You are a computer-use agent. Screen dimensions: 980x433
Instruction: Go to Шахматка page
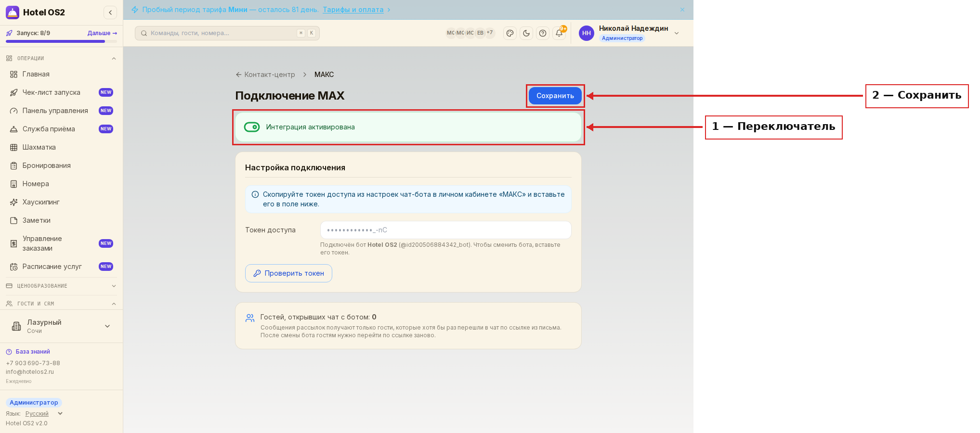(x=61, y=147)
